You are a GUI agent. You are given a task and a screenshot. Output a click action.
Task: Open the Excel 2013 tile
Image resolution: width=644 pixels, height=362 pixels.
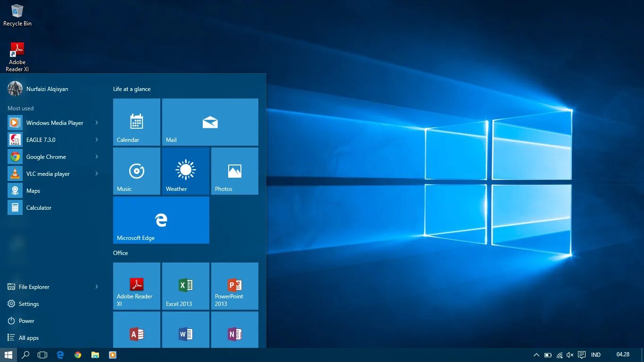(x=186, y=286)
